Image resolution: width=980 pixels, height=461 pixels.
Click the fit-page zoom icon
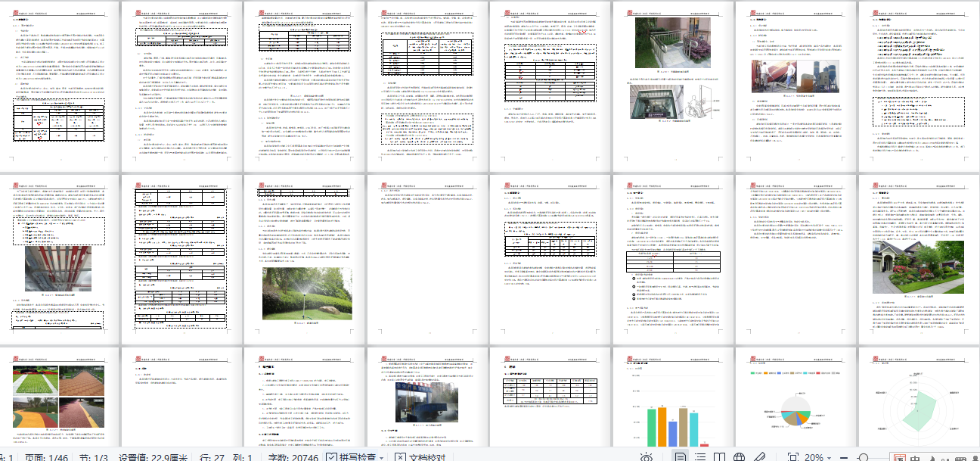(792, 457)
